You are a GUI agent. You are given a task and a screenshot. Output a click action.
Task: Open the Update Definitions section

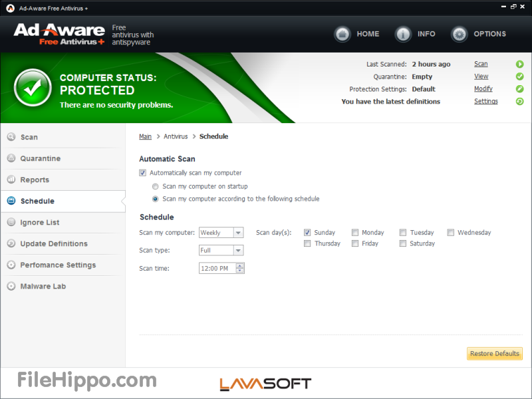pos(63,243)
